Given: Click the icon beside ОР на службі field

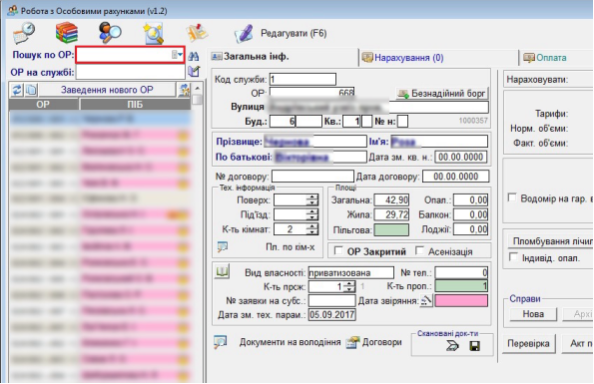Looking at the screenshot, I should [x=194, y=71].
